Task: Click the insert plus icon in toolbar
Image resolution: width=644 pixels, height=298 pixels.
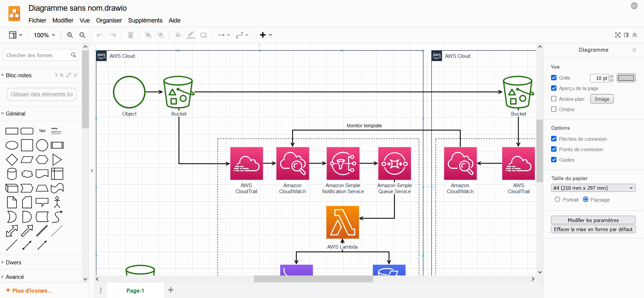Action: click(263, 35)
